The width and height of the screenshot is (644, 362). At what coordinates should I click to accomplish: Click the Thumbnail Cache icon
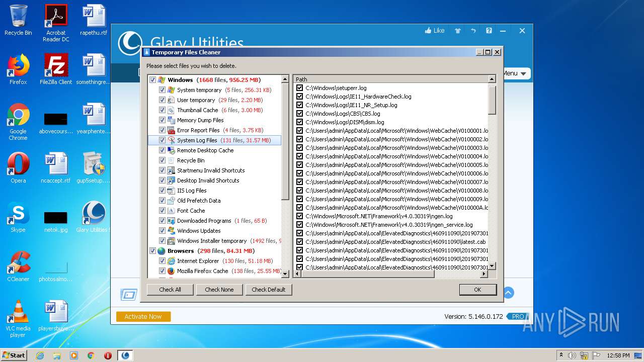[x=171, y=110]
